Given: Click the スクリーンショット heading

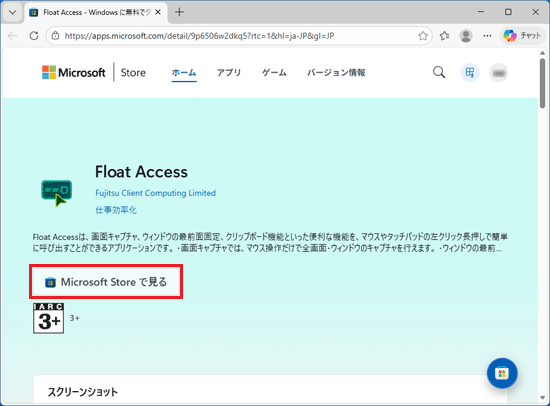Looking at the screenshot, I should [x=82, y=392].
